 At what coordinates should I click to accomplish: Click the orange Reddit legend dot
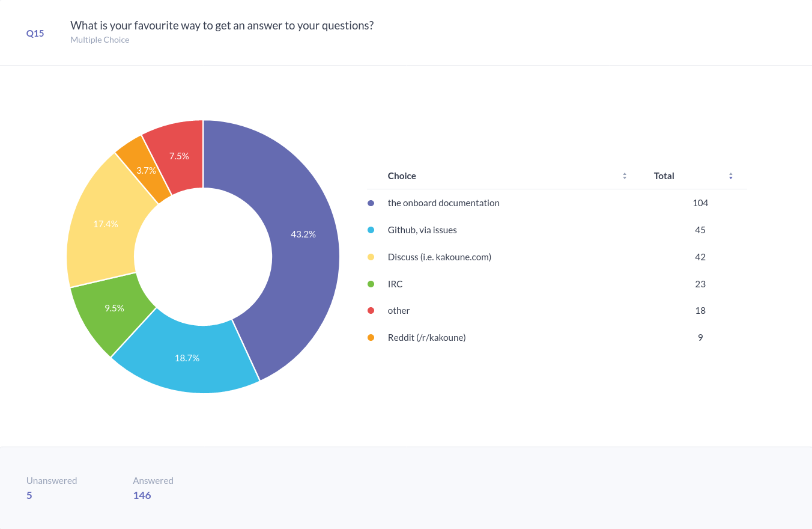pyautogui.click(x=371, y=338)
